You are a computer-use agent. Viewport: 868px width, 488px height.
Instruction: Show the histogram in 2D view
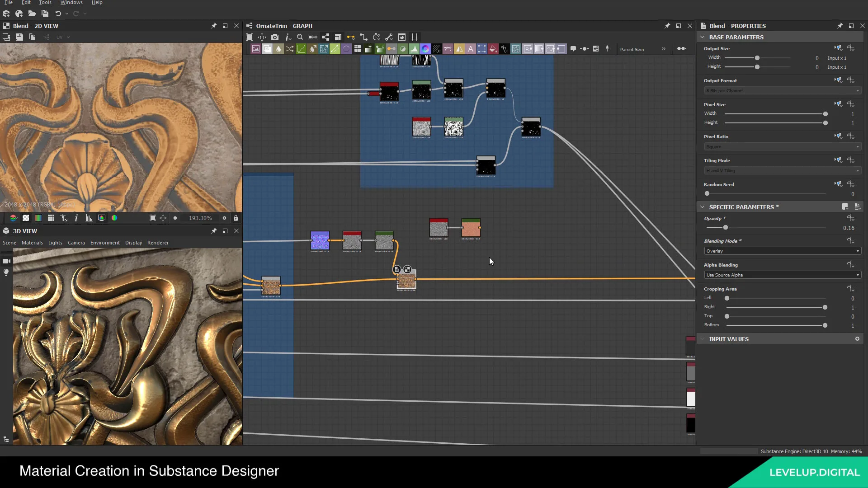click(89, 218)
